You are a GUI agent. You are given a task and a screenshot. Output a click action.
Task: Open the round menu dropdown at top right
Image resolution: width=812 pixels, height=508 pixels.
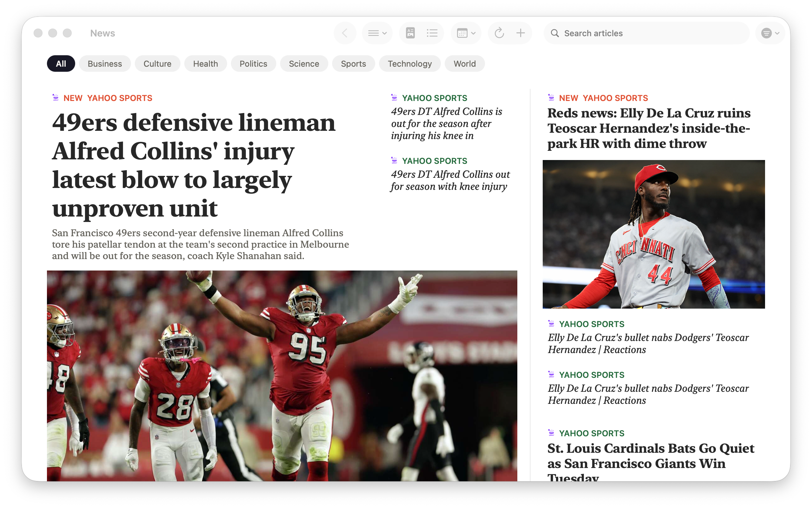[x=770, y=33]
